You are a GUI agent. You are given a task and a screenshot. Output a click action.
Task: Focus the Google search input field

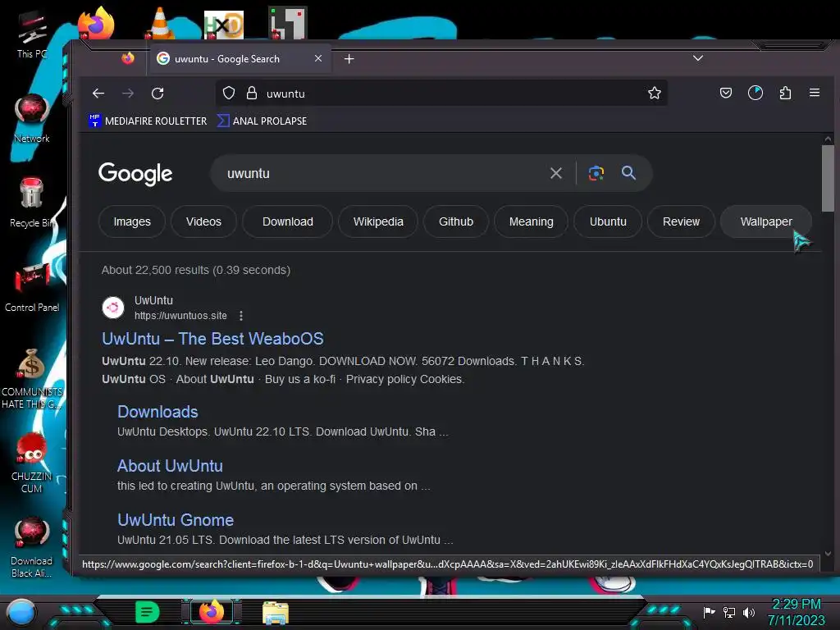pos(382,173)
